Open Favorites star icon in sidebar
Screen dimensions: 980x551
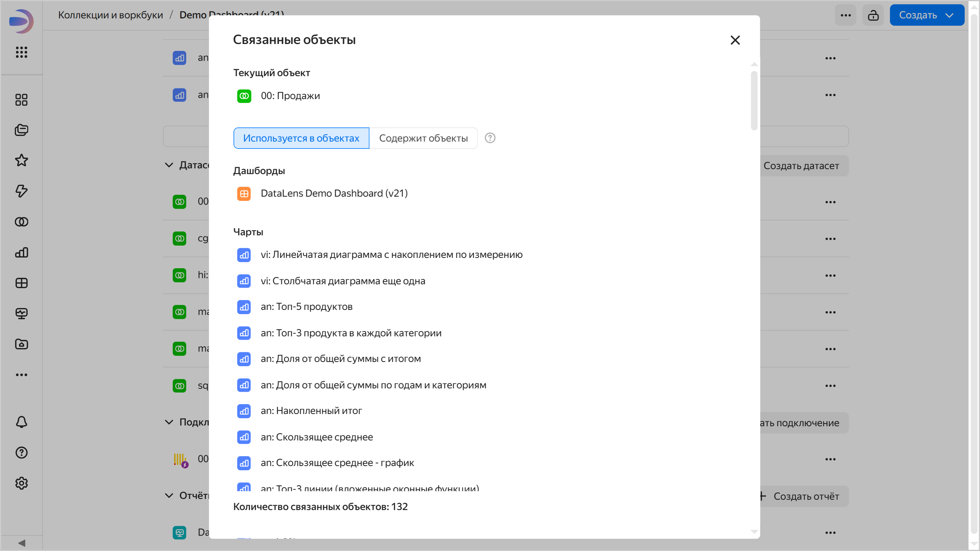[x=21, y=160]
